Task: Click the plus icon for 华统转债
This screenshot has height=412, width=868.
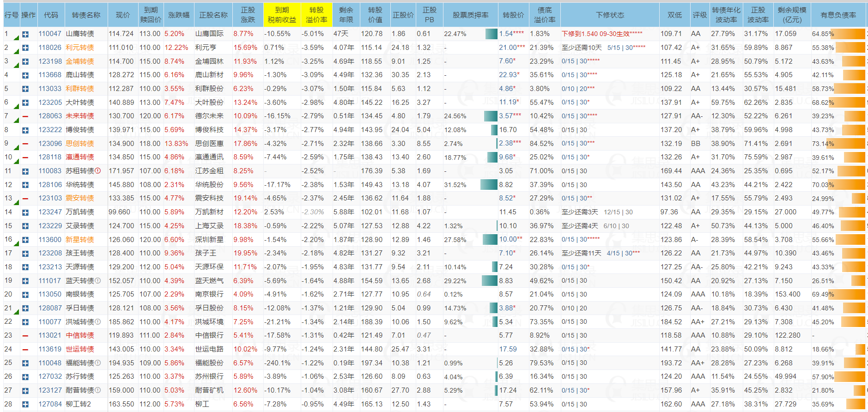Action: click(x=25, y=185)
